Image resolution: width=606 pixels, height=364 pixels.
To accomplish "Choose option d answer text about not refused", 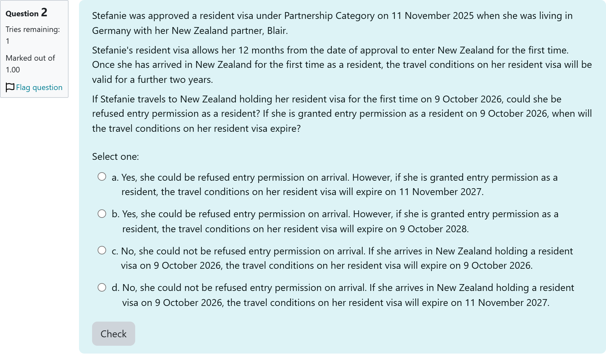I will [x=348, y=295].
